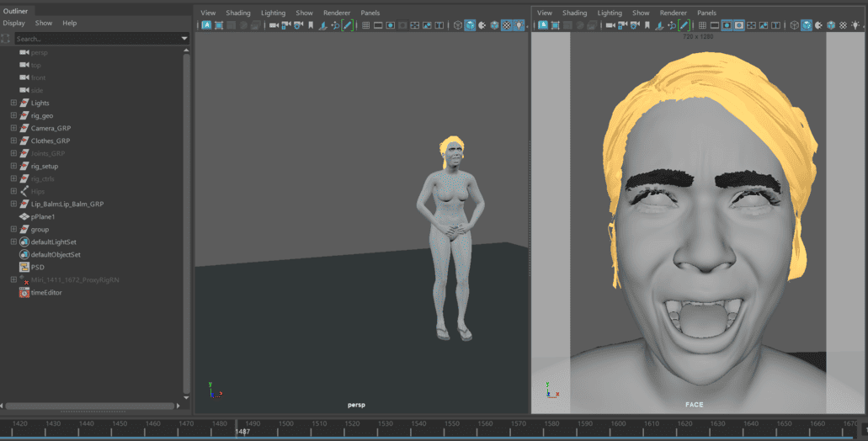Expand Lip_Balm:Lip_Balm_GRP node in Outliner
This screenshot has height=441, width=868.
(x=13, y=204)
